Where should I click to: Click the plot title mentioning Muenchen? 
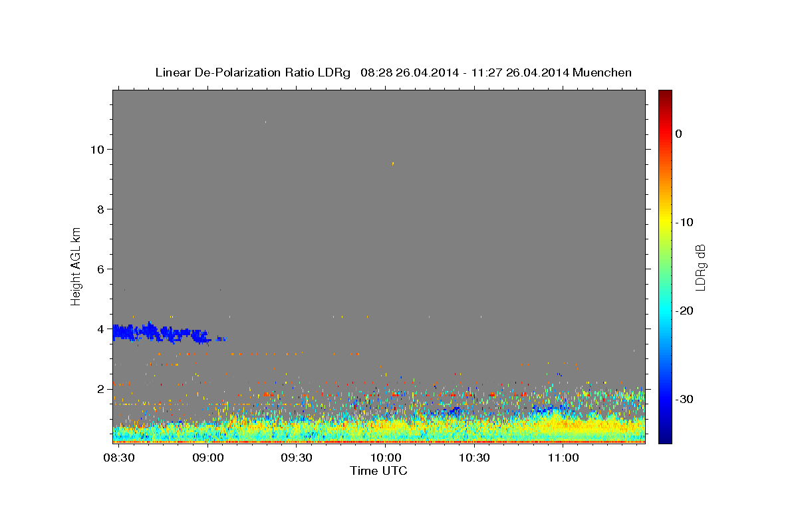click(393, 72)
